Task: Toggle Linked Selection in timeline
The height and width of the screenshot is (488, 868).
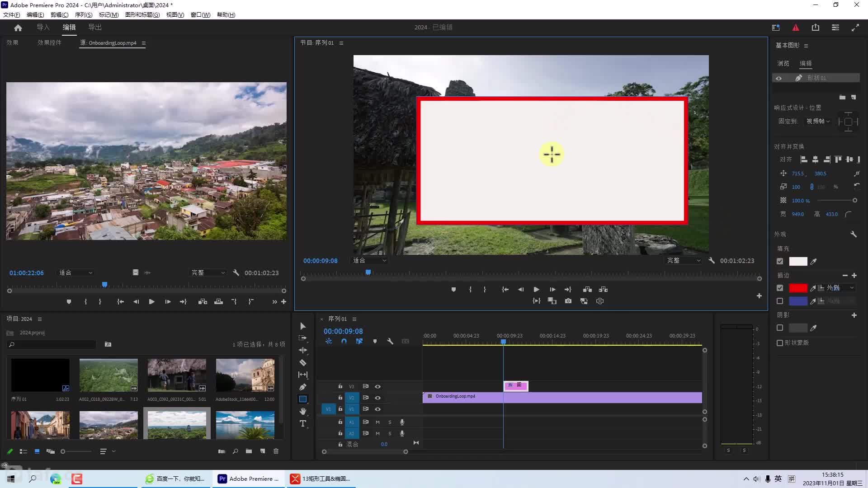Action: click(x=359, y=342)
